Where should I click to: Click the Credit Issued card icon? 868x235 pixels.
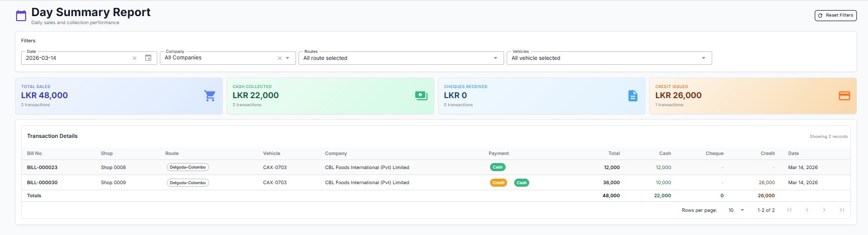(x=844, y=96)
